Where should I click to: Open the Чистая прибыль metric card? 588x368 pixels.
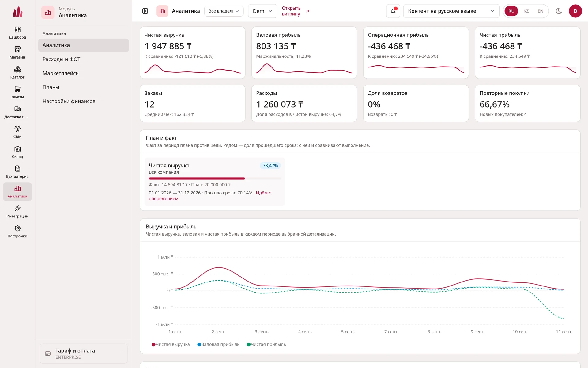pyautogui.click(x=528, y=52)
